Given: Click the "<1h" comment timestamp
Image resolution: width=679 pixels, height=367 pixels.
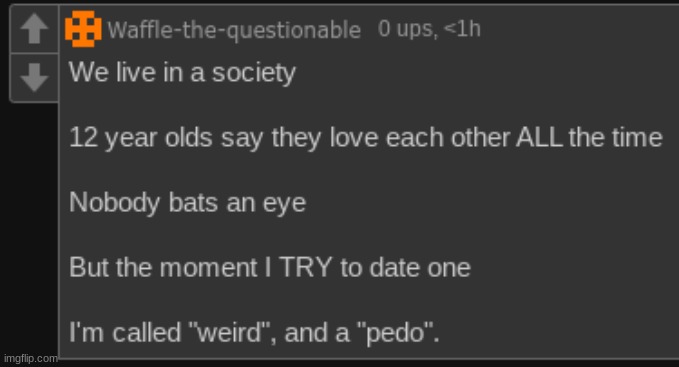Looking at the screenshot, I should tap(462, 29).
